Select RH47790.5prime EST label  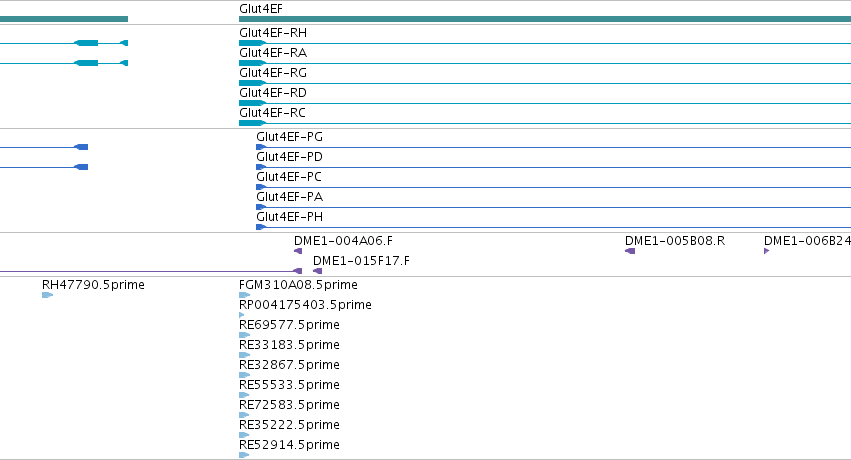pyautogui.click(x=93, y=285)
